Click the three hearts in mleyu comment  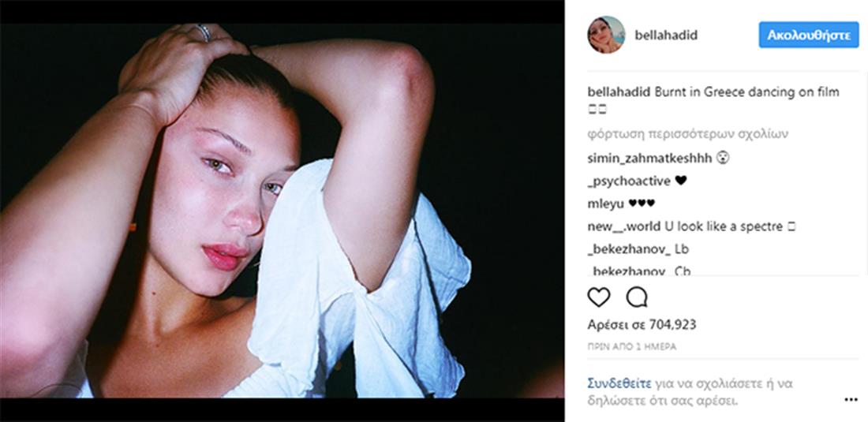[642, 204]
